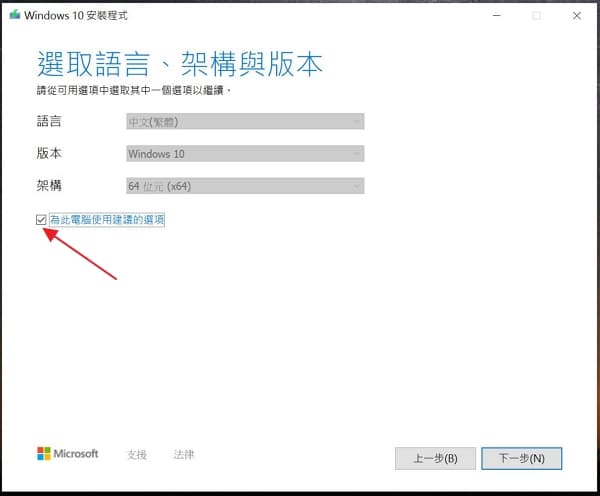Click the 請從可用選項中選取其中一個選項以繼續 instruction text
600x496 pixels.
(x=134, y=91)
